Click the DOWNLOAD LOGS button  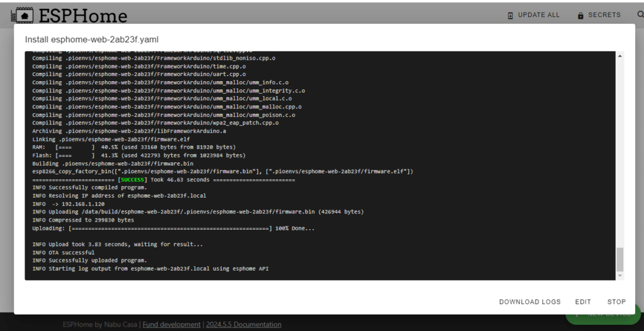530,302
